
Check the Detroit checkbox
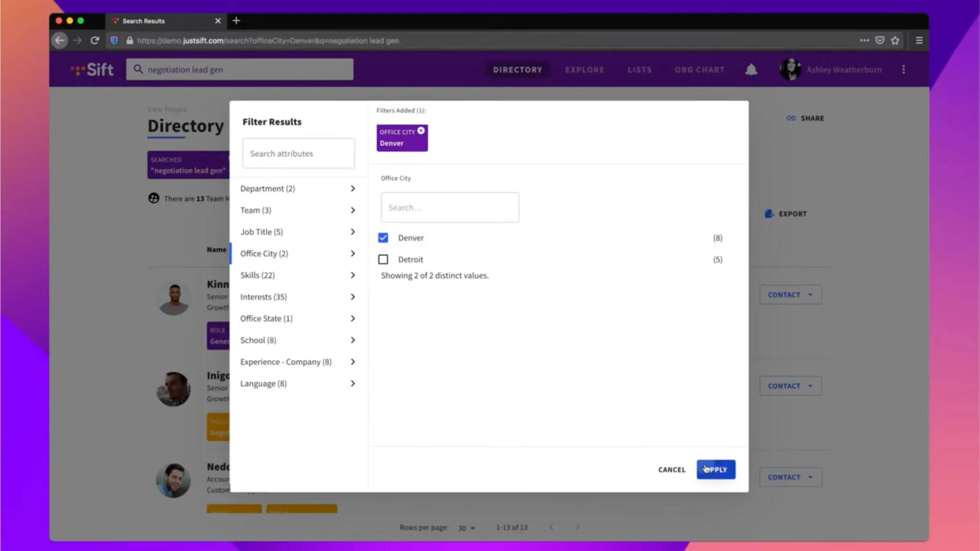pyautogui.click(x=383, y=259)
